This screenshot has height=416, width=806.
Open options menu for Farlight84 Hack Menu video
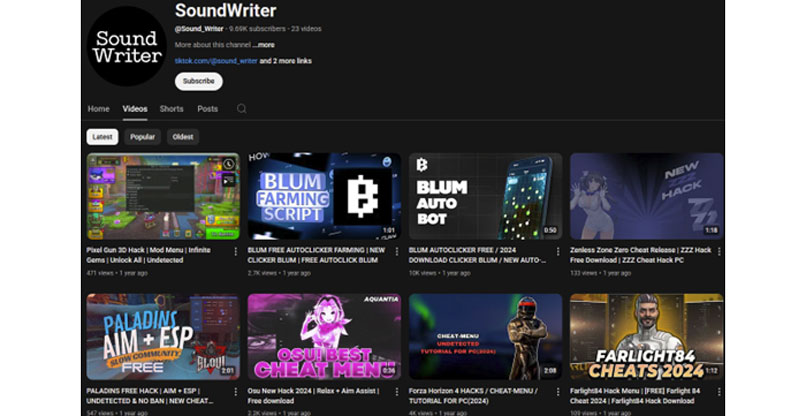click(721, 393)
